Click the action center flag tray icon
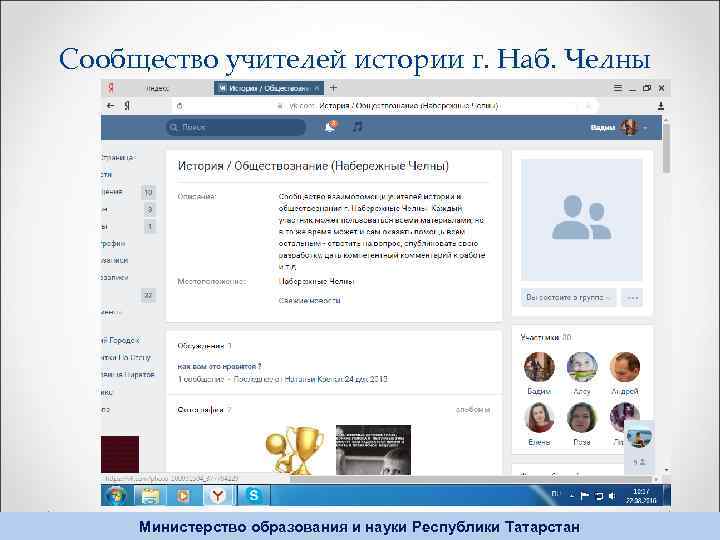The height and width of the screenshot is (540, 720). click(585, 496)
